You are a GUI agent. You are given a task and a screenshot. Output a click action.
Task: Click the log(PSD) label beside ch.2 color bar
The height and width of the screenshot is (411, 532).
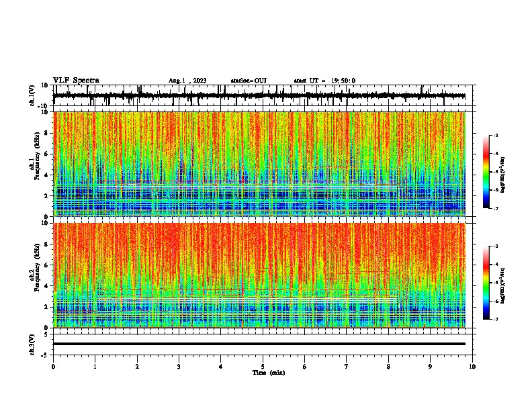(x=503, y=285)
